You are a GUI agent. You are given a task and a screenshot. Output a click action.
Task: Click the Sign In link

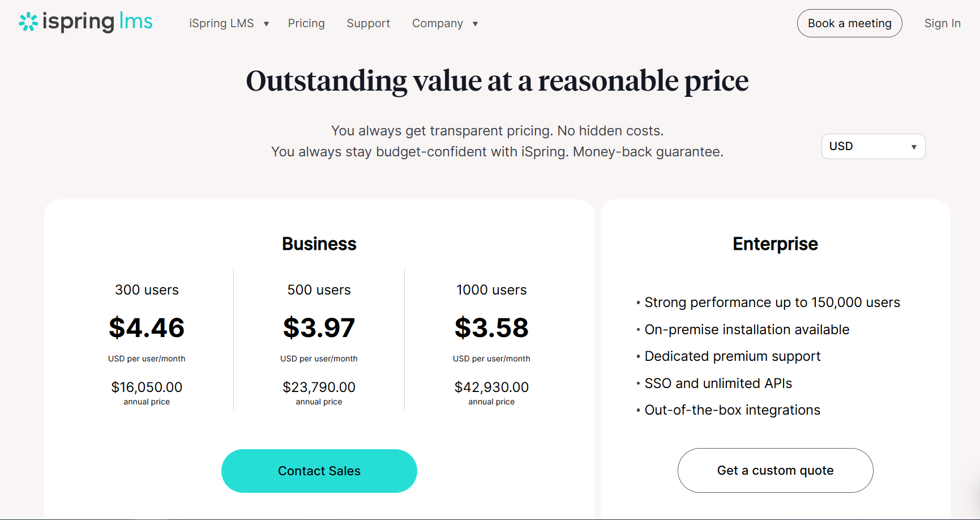942,23
